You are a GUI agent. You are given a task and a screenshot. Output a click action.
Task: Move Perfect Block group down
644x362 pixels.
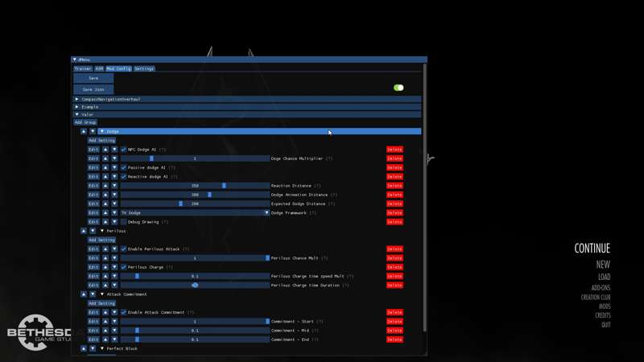tap(93, 348)
